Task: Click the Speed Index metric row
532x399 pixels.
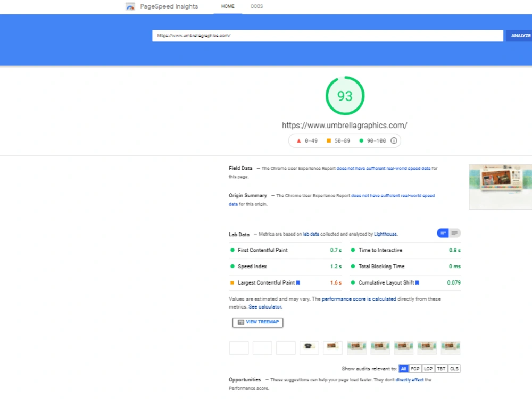Action: click(285, 267)
